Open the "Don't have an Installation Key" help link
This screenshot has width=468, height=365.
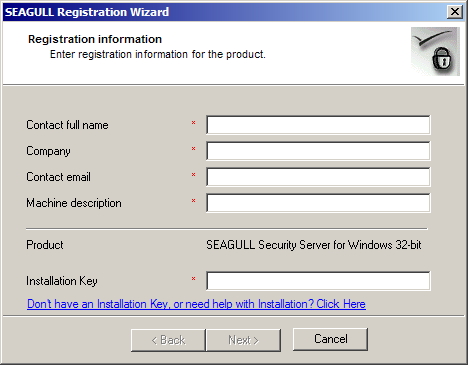pyautogui.click(x=196, y=304)
